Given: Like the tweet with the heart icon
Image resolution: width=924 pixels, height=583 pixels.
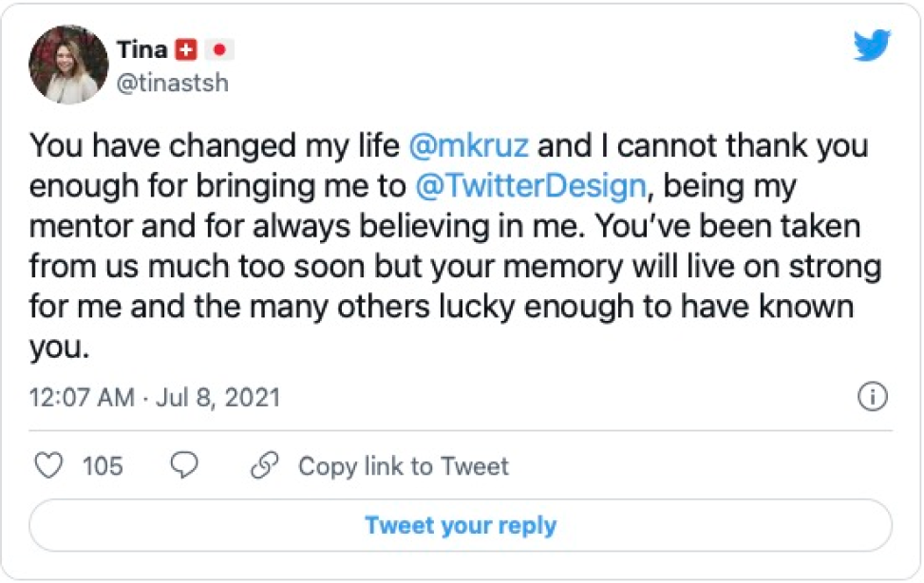Looking at the screenshot, I should 47,465.
